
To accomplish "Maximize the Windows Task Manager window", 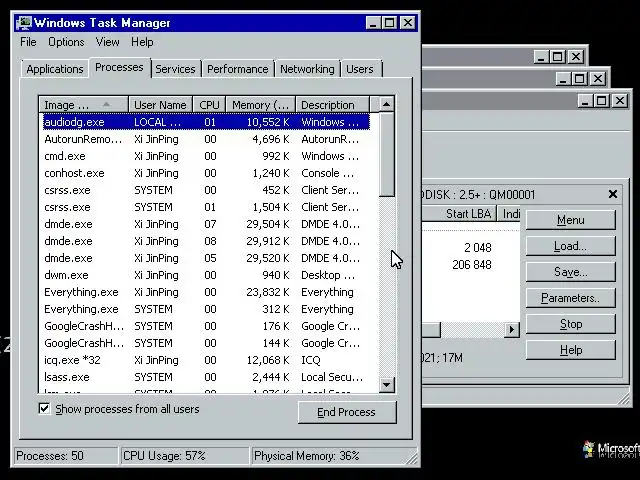I will 390,22.
